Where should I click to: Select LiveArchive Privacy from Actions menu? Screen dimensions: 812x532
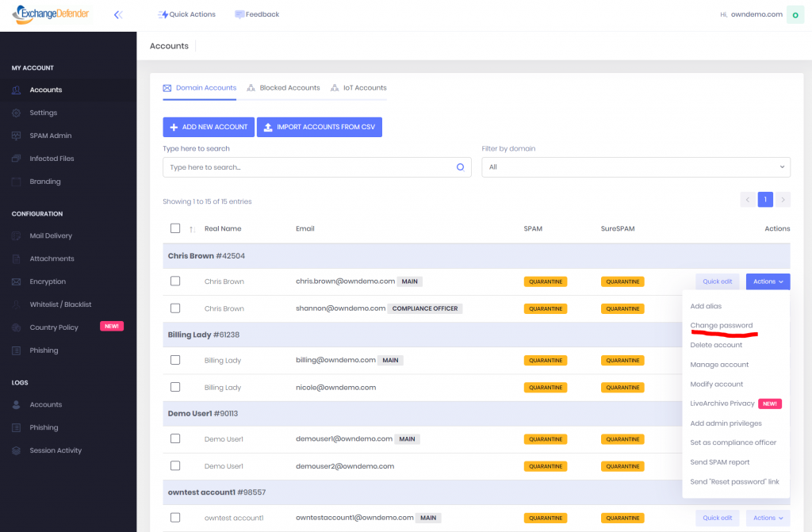(x=722, y=404)
